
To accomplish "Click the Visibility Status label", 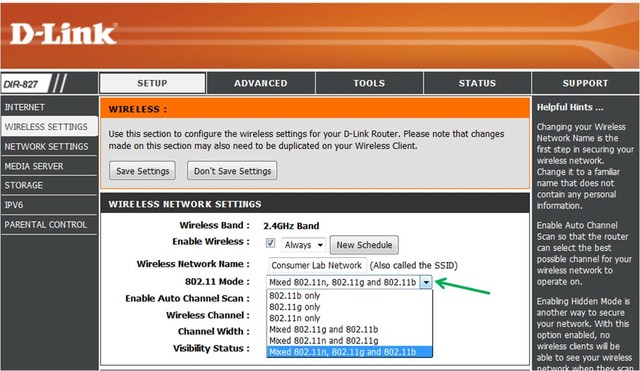I will (211, 348).
